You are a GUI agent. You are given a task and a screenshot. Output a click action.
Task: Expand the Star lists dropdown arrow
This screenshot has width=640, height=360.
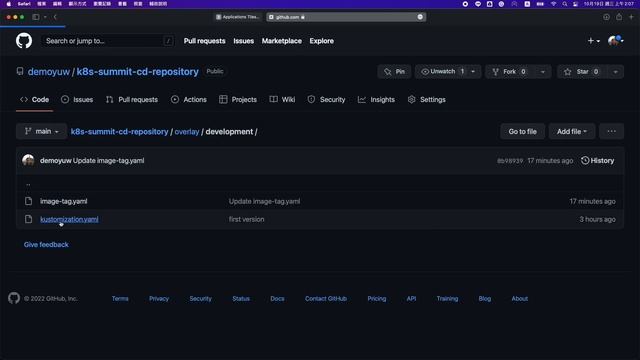[615, 71]
